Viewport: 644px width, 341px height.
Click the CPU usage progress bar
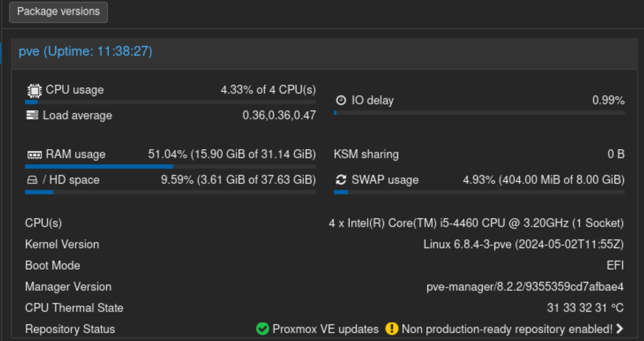point(170,102)
